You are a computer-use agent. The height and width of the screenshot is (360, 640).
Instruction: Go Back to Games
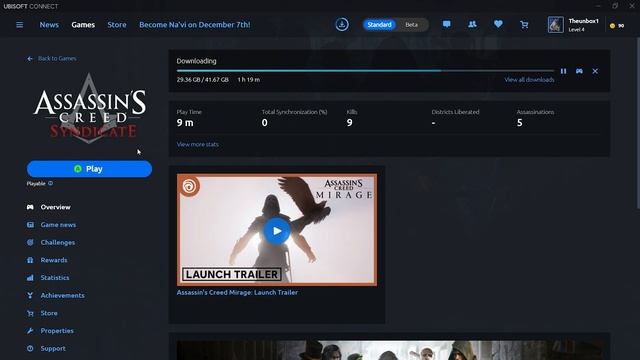click(x=57, y=59)
